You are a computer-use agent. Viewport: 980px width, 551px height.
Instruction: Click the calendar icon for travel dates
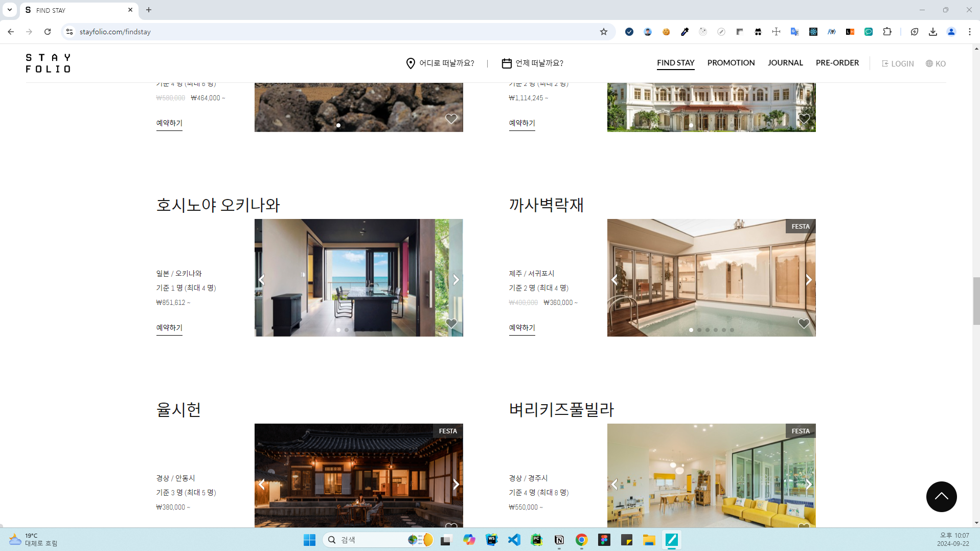(506, 63)
